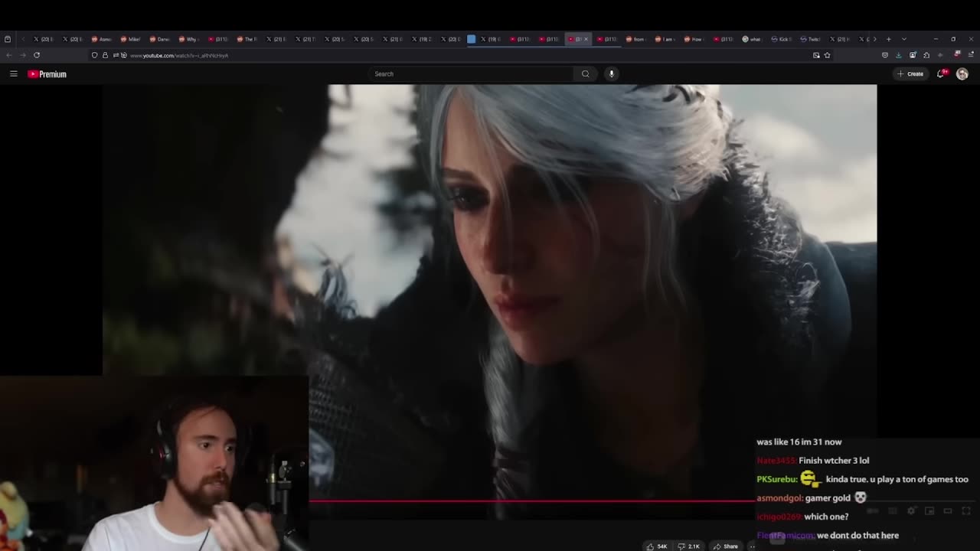Open video player settings gear
This screenshot has height=551, width=980.
911,510
